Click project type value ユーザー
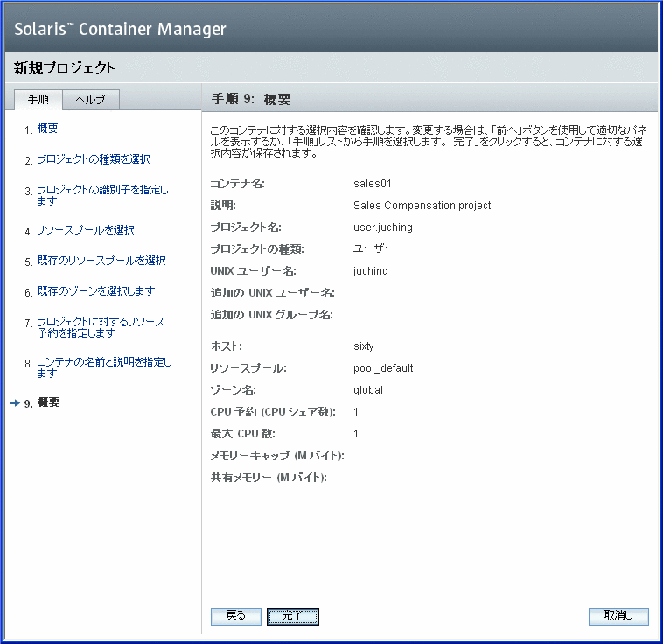663x644 pixels. pos(373,248)
